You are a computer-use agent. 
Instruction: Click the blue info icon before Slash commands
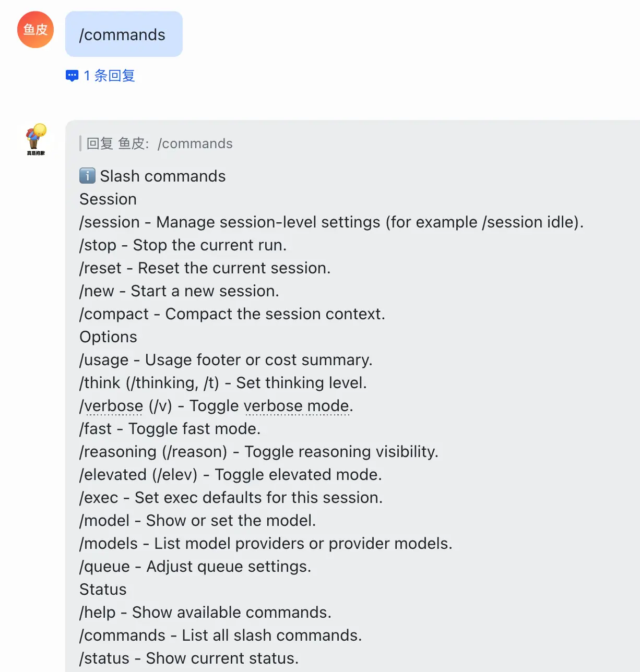pos(87,176)
